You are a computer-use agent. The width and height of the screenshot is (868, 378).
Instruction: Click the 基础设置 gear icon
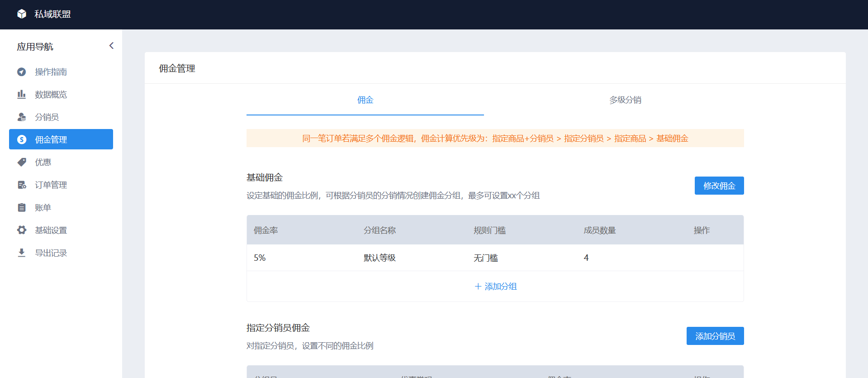pyautogui.click(x=22, y=230)
